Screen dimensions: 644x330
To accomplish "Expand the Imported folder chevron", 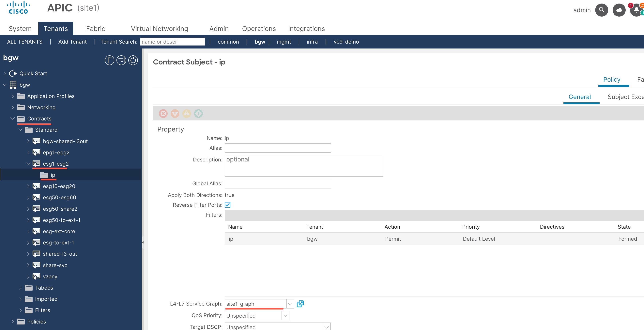I will (x=20, y=299).
